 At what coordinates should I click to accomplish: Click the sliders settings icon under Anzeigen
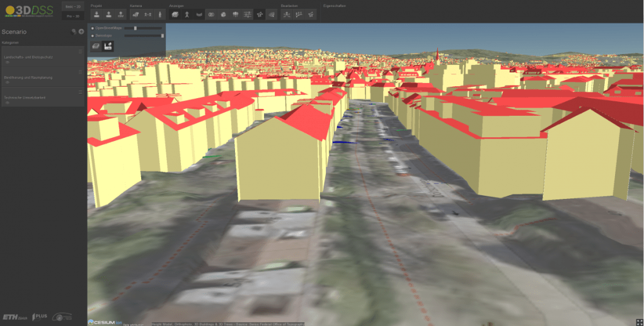pos(247,14)
